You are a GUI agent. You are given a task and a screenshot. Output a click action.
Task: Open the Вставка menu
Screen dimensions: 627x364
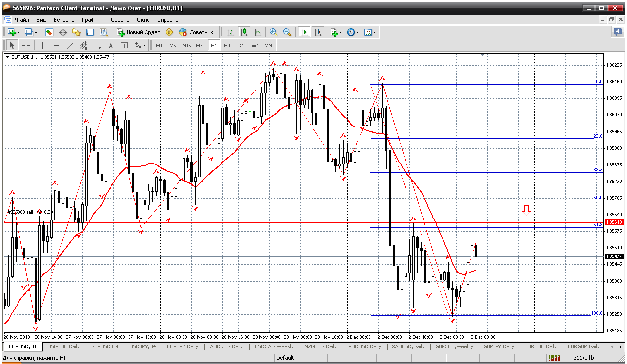click(x=64, y=20)
